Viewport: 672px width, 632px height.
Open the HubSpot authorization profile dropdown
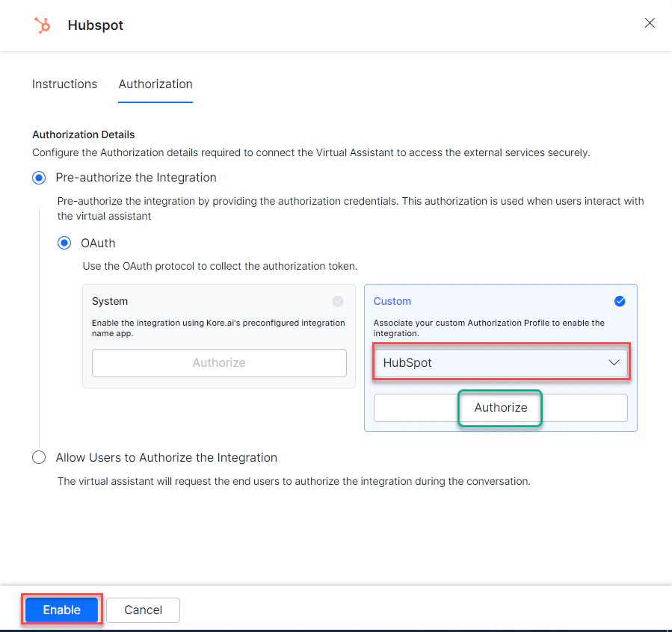[500, 362]
